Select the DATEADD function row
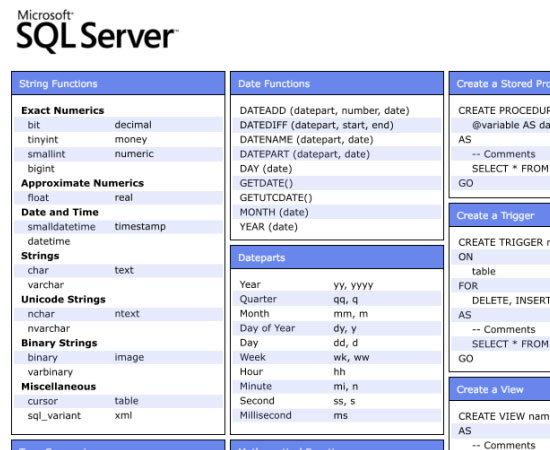The height and width of the screenshot is (450, 550). [337, 110]
